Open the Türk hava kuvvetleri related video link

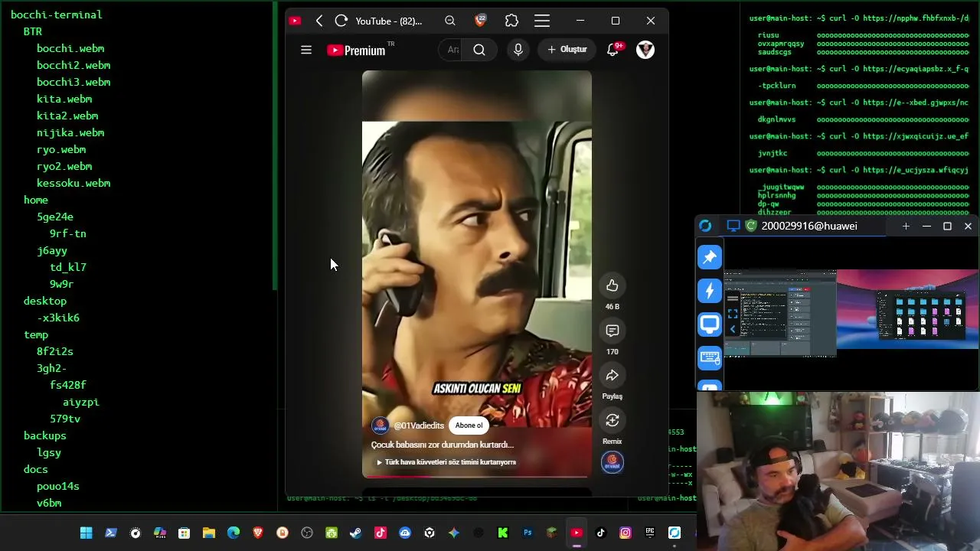(447, 462)
